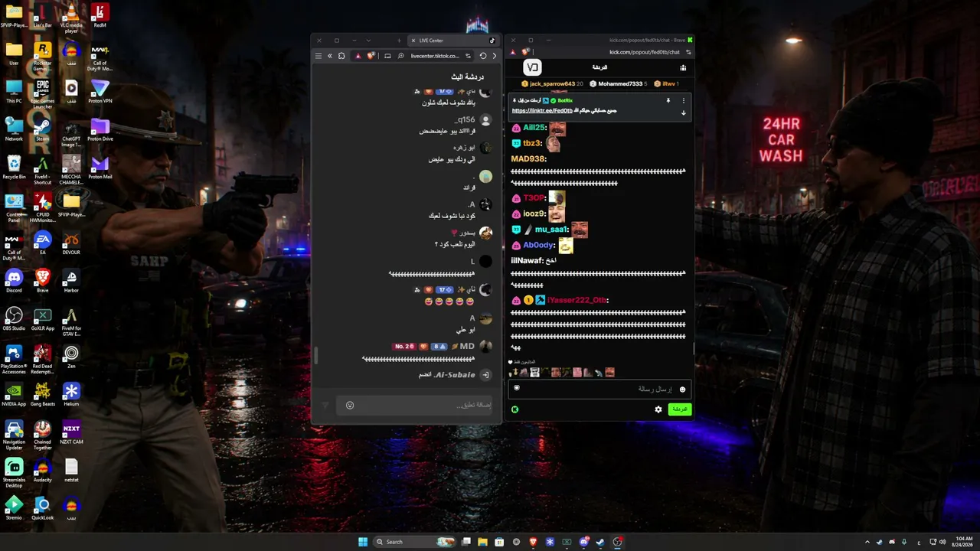This screenshot has height=551, width=980.
Task: Click the Brave Shields lion icon in TikTok window
Action: [x=371, y=56]
